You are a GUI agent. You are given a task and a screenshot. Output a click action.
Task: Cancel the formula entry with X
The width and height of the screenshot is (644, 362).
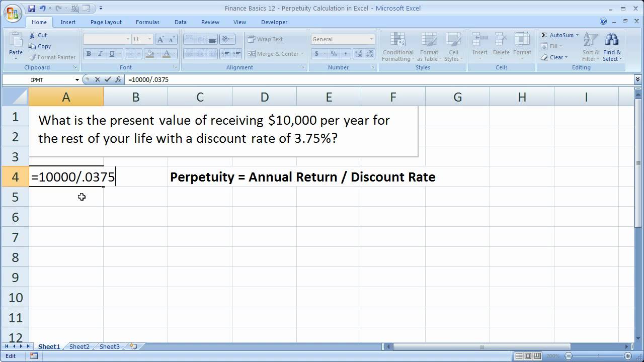coord(97,79)
